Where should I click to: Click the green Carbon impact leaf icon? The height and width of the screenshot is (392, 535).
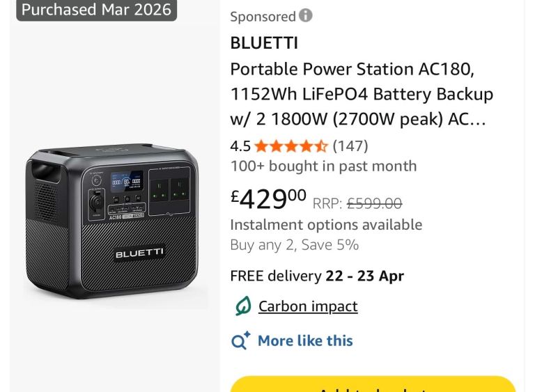click(x=242, y=306)
